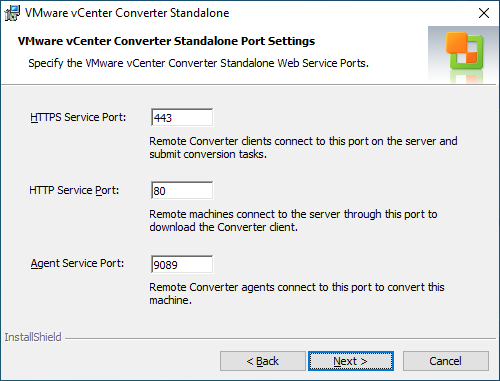Click the installer icon in the title bar
The width and height of the screenshot is (500, 381).
click(12, 13)
